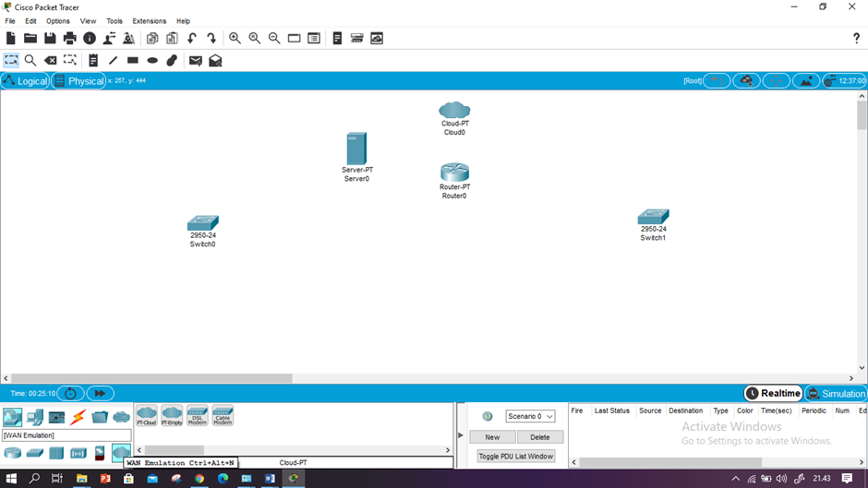Open Microsoft Word from the taskbar
Viewport: 868px width, 488px height.
270,478
